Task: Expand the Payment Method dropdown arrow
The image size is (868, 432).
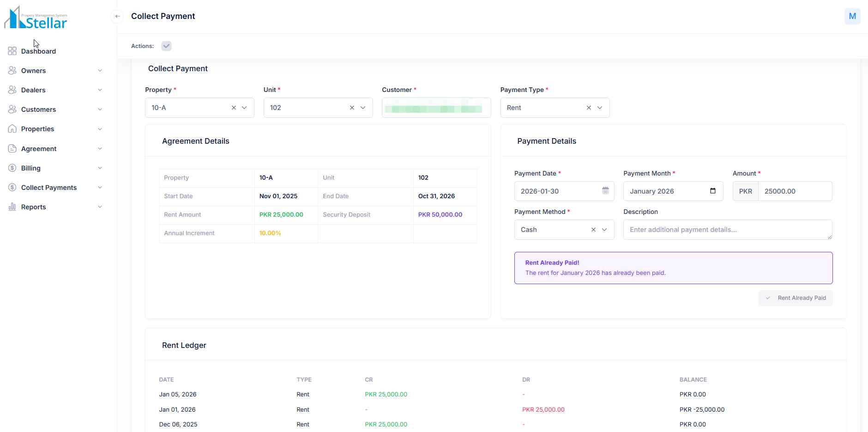Action: [x=604, y=230]
